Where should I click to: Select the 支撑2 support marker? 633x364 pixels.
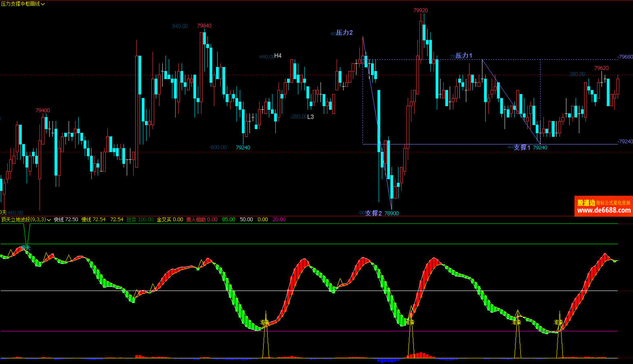click(373, 213)
